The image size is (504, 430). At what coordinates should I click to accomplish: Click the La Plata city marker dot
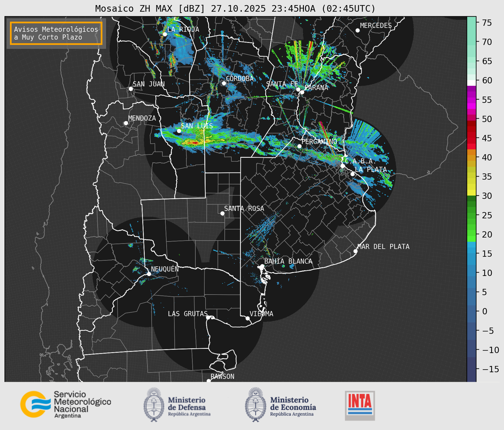[353, 174]
